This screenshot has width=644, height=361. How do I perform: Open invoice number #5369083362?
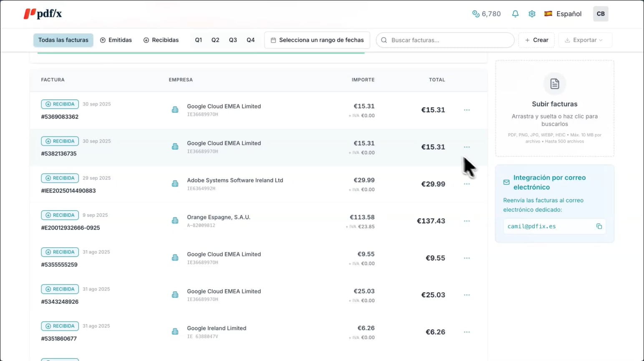coord(60,117)
